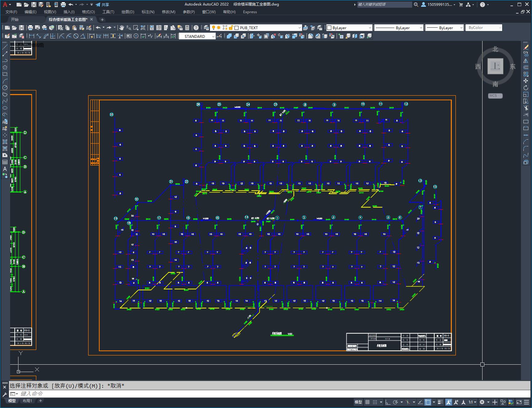Screen dimensions: 532x408
Task: Click the New drawing icon in quick access toolbar
Action: point(19,5)
